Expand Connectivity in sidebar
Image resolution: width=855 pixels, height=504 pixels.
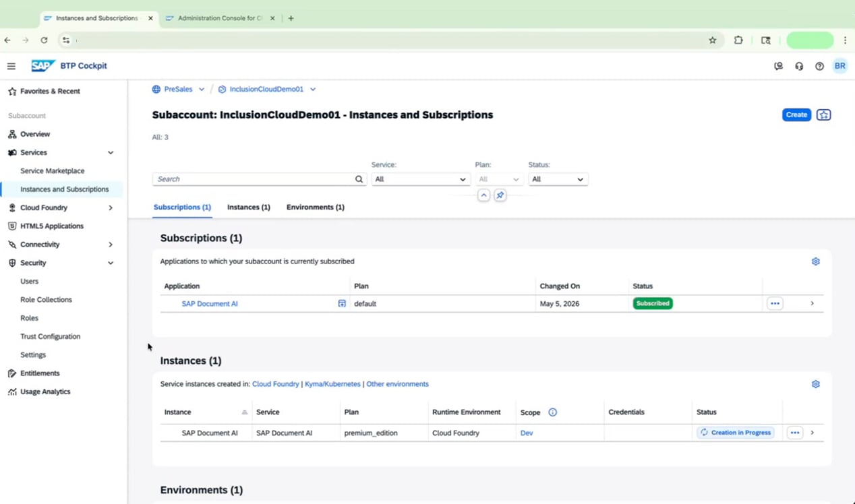111,245
